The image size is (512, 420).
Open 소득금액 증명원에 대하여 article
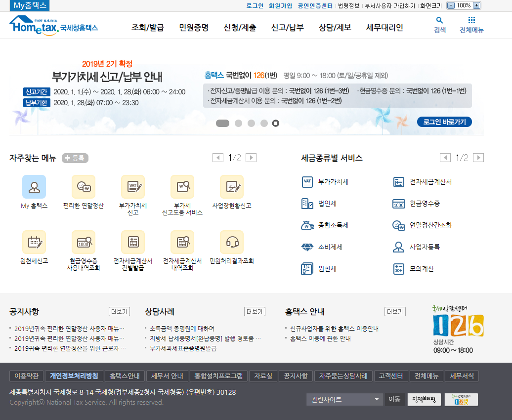click(182, 329)
